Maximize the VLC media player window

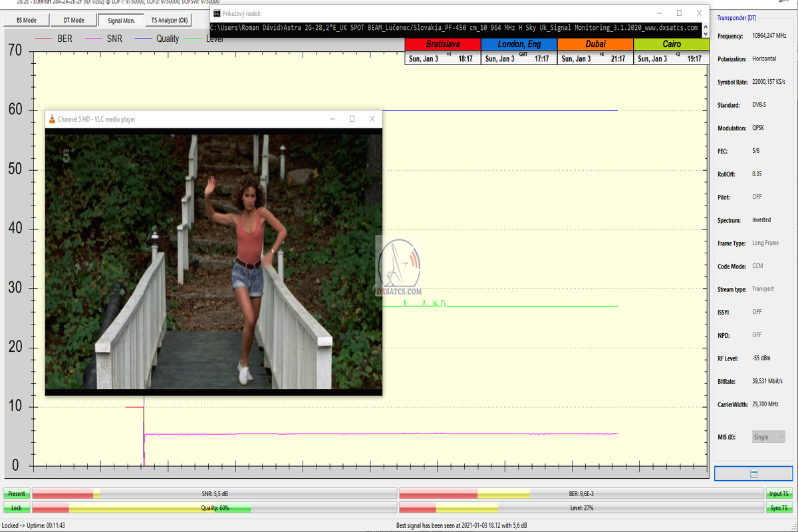coord(352,119)
